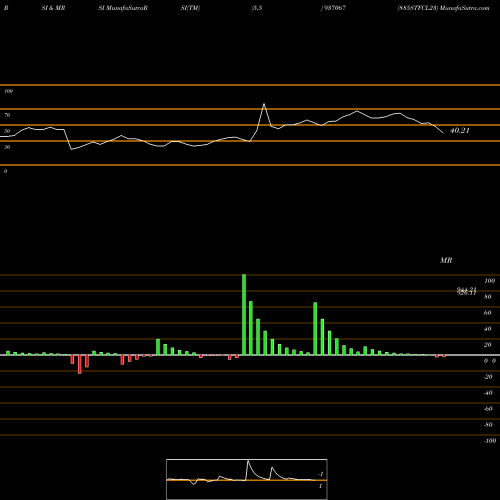The width and height of the screenshot is (500, 500).
Task: Click the 30 level label on RSI axis
Action: click(x=7, y=147)
